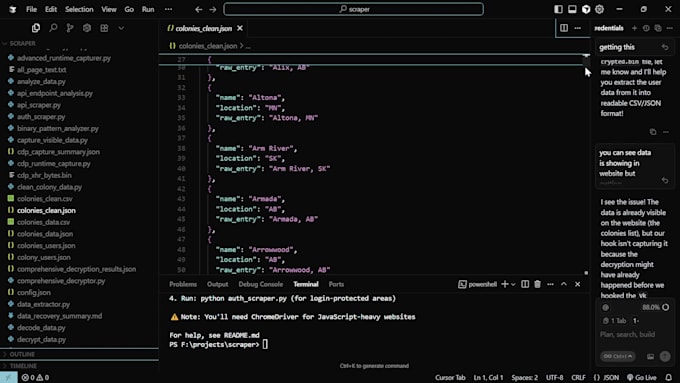Viewport: 680px width, 383px height.
Task: Attach image in chat input
Action: (651, 357)
